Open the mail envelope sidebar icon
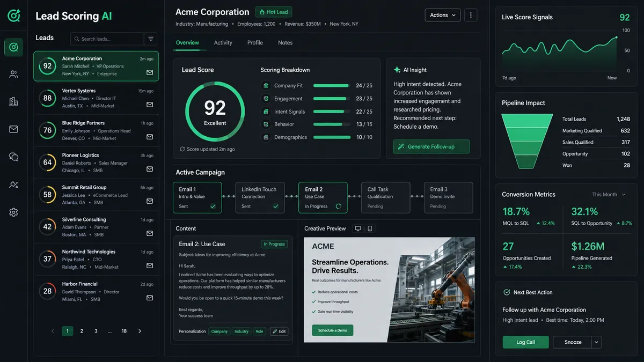Image resolution: width=644 pixels, height=362 pixels. 13,129
